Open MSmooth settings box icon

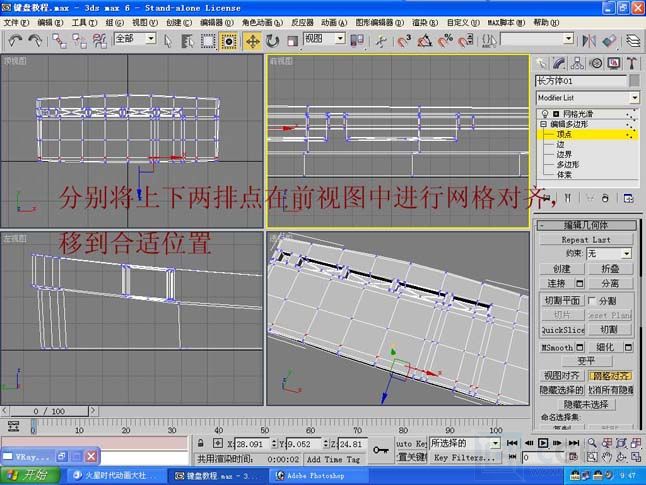[580, 347]
